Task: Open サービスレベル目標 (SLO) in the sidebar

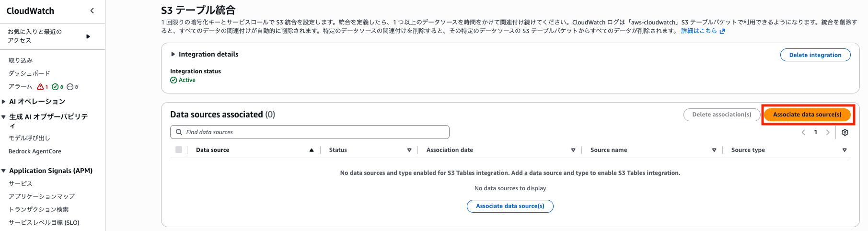Action: 44,222
